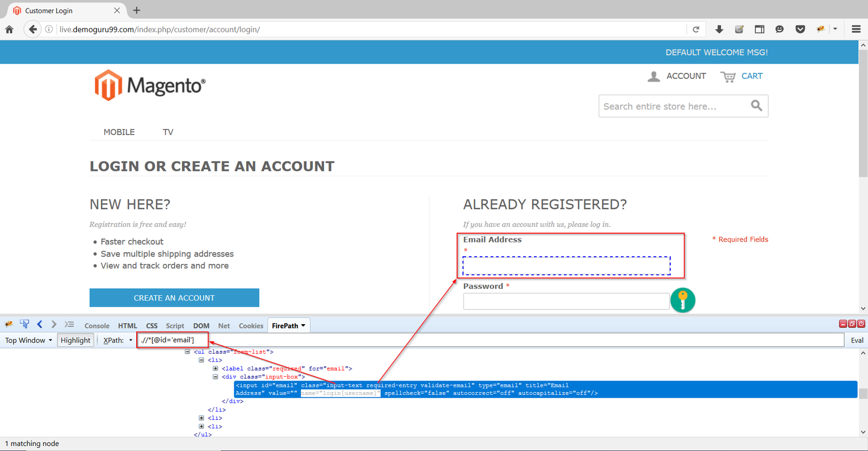Click the green key icon beside Password
Screen dimensions: 868x451
(x=683, y=300)
